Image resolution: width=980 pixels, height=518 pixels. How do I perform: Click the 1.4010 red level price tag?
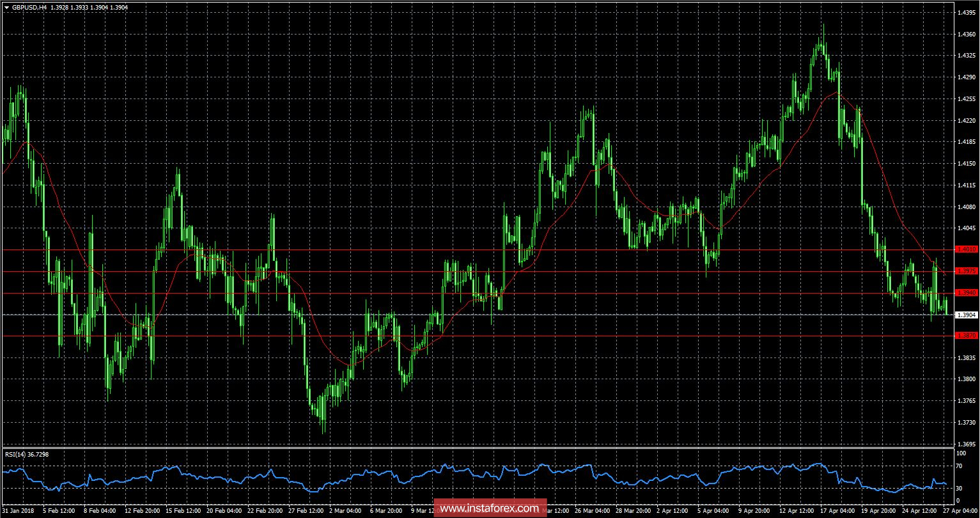coord(966,249)
